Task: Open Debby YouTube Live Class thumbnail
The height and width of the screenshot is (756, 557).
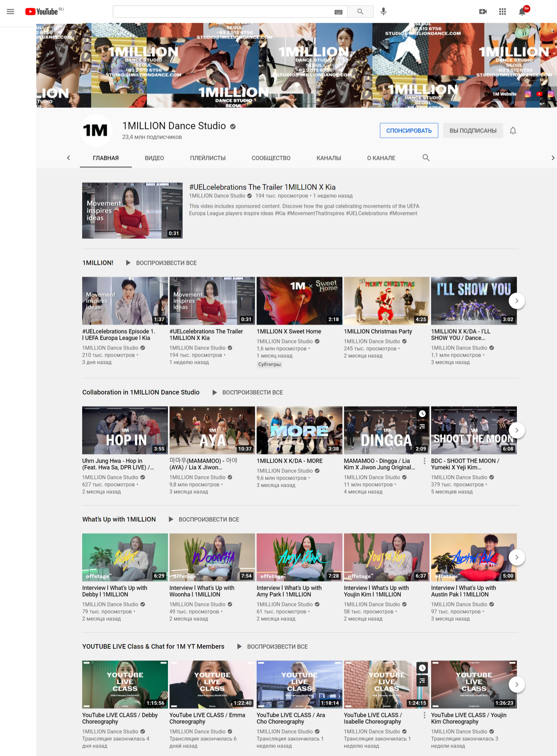Action: point(125,684)
